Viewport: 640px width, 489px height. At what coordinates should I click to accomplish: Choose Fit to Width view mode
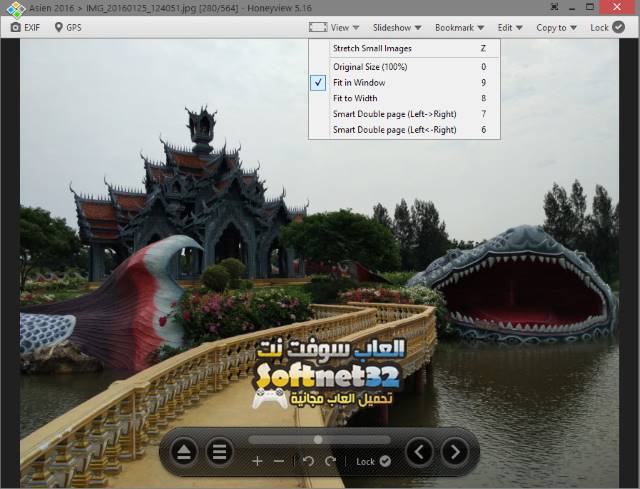404,98
